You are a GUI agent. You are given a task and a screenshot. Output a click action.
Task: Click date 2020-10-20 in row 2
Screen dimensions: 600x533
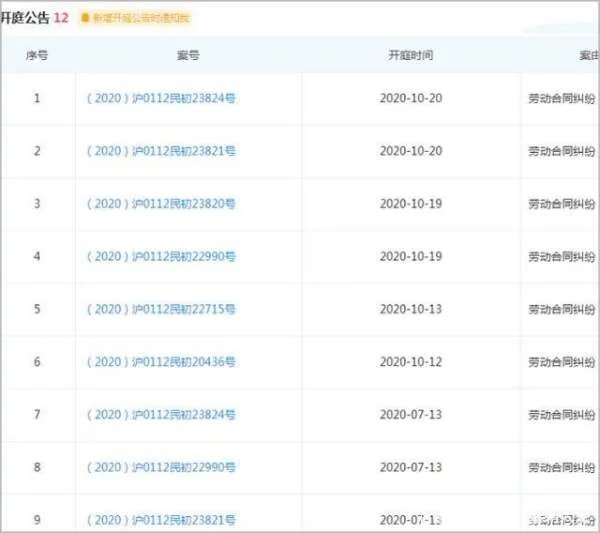411,151
